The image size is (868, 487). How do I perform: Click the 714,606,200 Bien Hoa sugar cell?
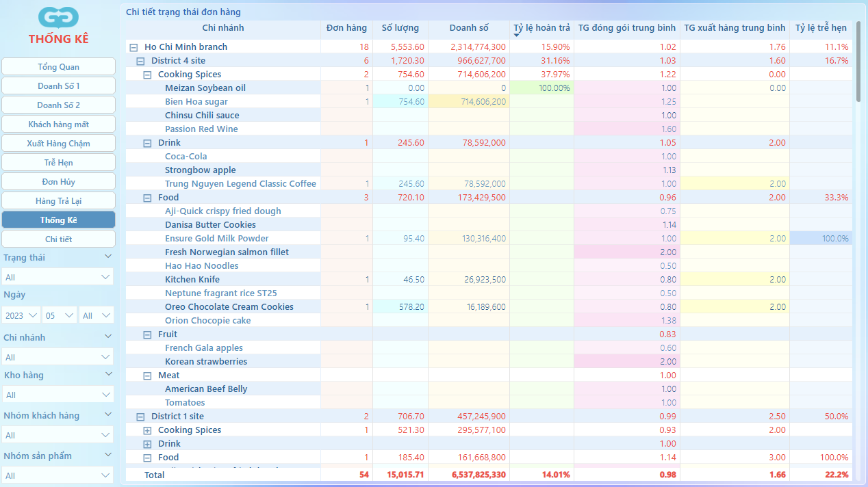tap(469, 102)
